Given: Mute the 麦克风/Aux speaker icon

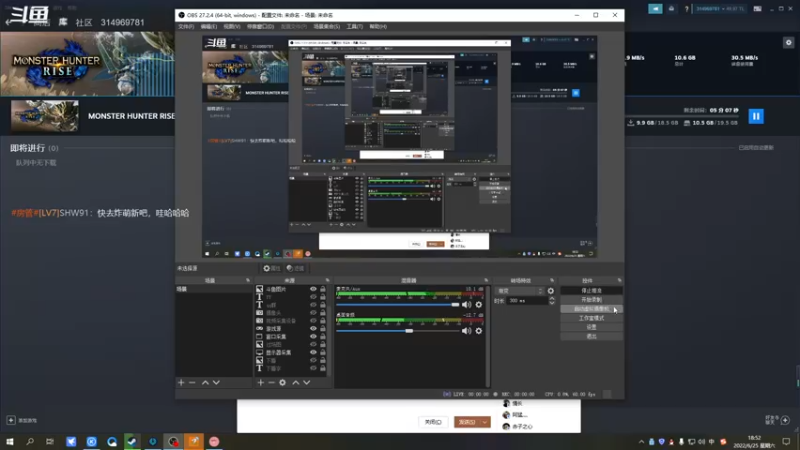Looking at the screenshot, I should (x=466, y=305).
